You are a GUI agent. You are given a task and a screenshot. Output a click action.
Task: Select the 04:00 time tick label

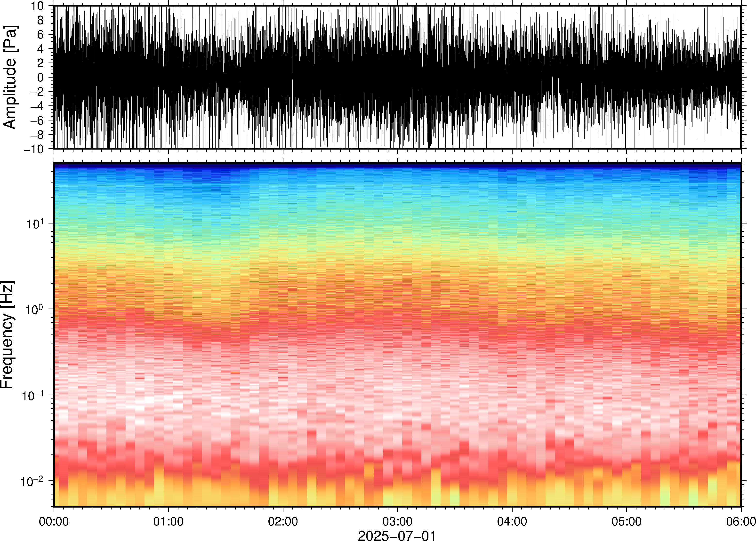512,521
